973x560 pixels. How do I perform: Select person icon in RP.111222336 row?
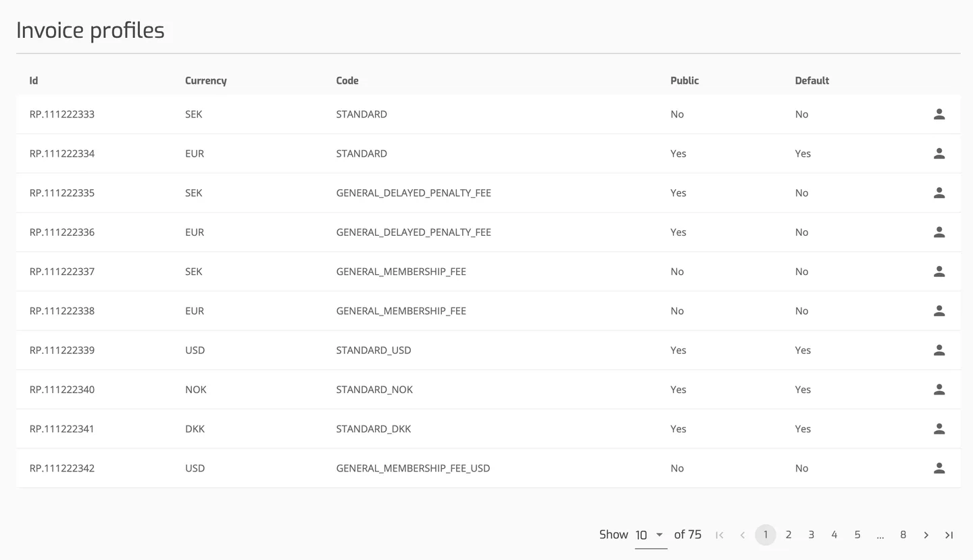point(939,232)
